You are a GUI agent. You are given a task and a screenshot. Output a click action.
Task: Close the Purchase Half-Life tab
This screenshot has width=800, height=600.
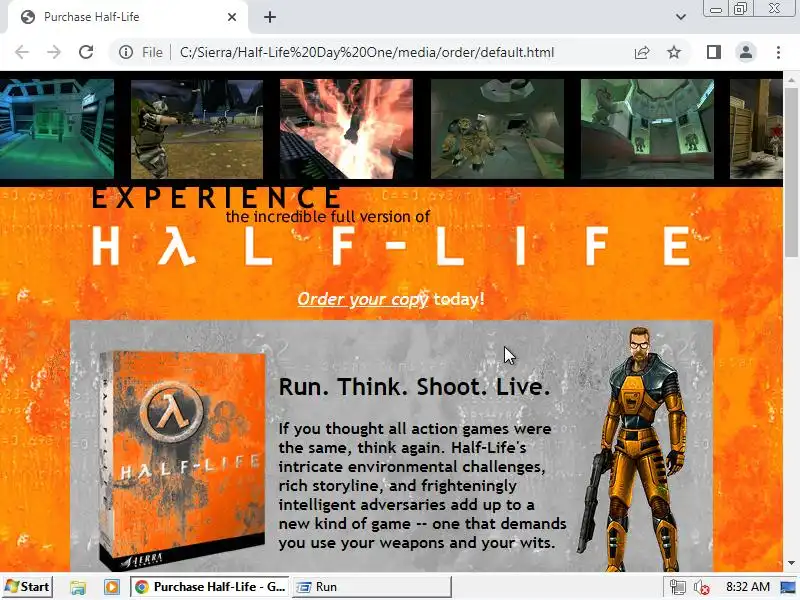232,17
